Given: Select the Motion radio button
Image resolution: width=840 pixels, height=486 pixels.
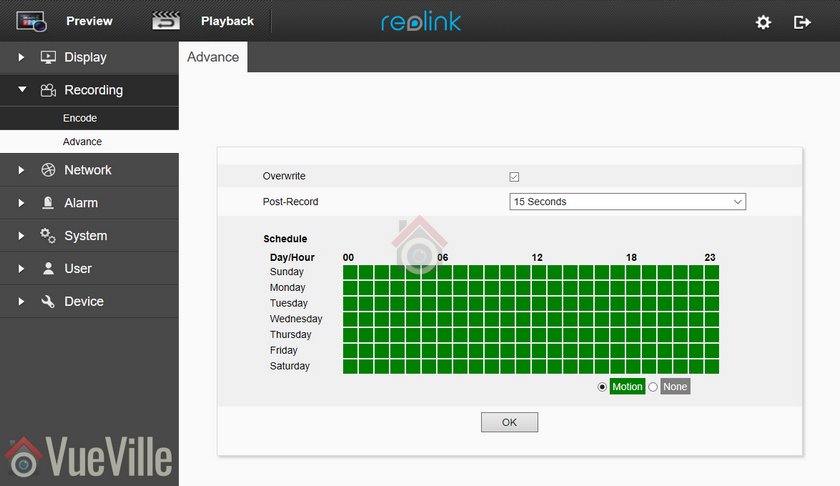Looking at the screenshot, I should pyautogui.click(x=602, y=387).
